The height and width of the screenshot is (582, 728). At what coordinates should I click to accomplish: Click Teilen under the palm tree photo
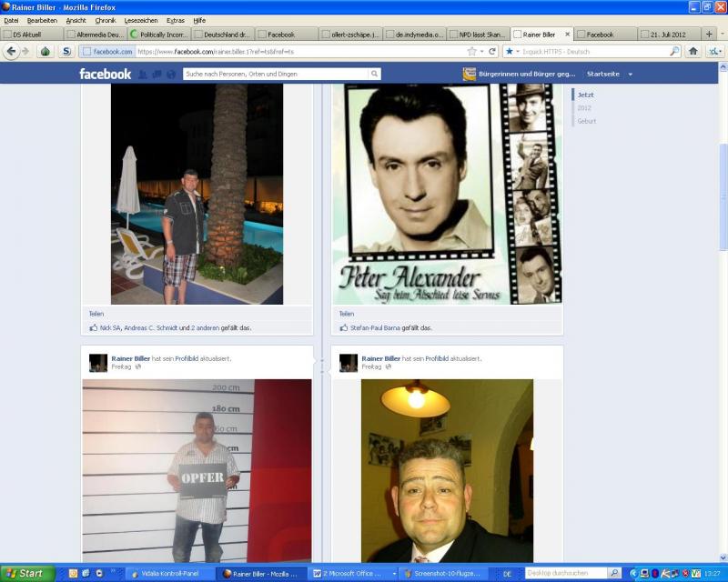click(96, 314)
